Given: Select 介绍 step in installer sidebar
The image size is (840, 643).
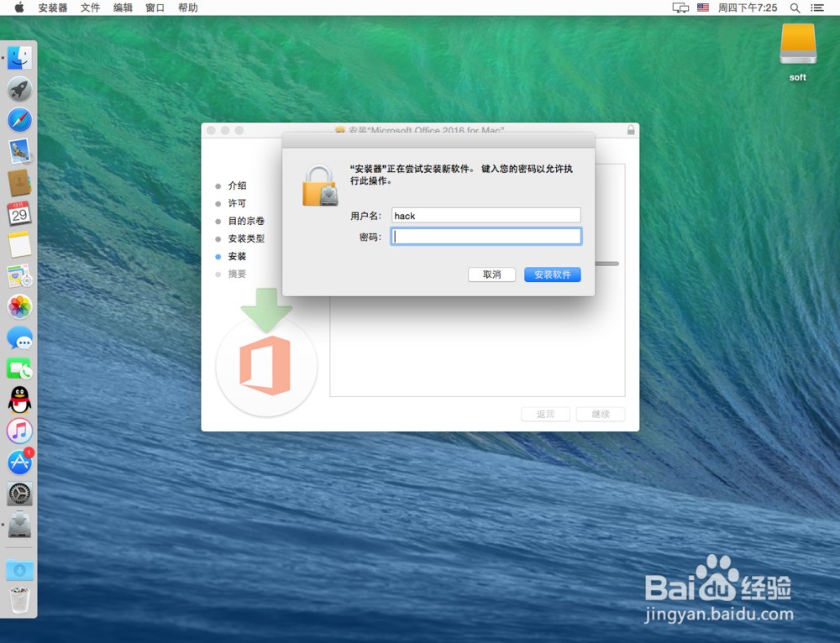Looking at the screenshot, I should tap(237, 186).
